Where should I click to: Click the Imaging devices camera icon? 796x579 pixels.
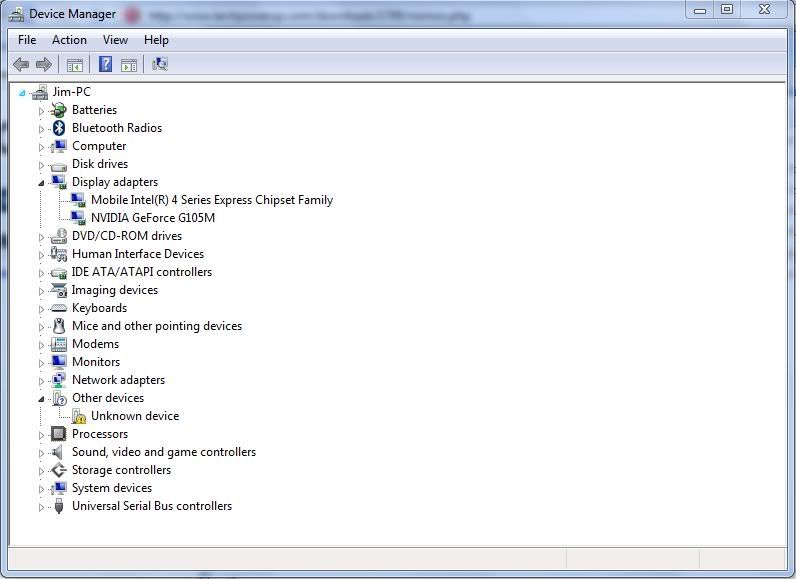tap(59, 290)
